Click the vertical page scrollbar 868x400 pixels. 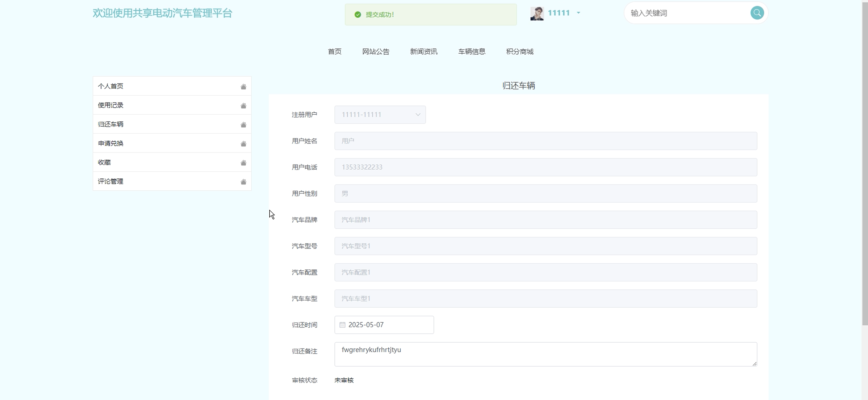[865, 163]
